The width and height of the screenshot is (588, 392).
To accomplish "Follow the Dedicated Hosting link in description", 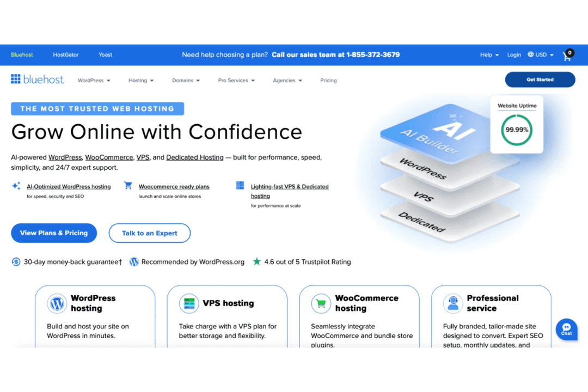I will [194, 157].
